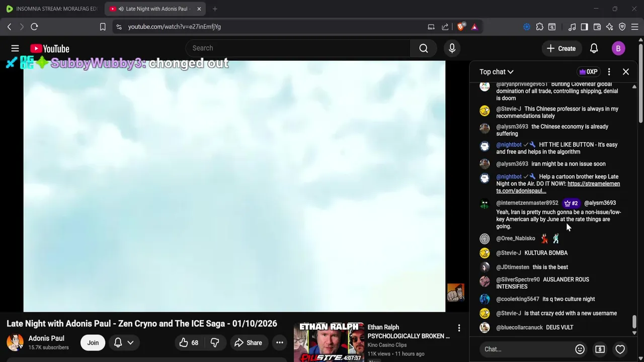Open the browser main hamburger menu
This screenshot has height=362, width=644.
click(635, 27)
